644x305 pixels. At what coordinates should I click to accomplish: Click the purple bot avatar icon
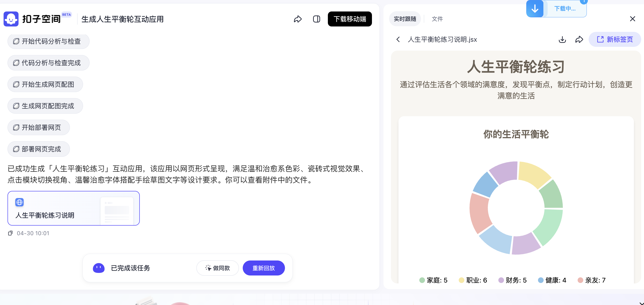point(98,268)
